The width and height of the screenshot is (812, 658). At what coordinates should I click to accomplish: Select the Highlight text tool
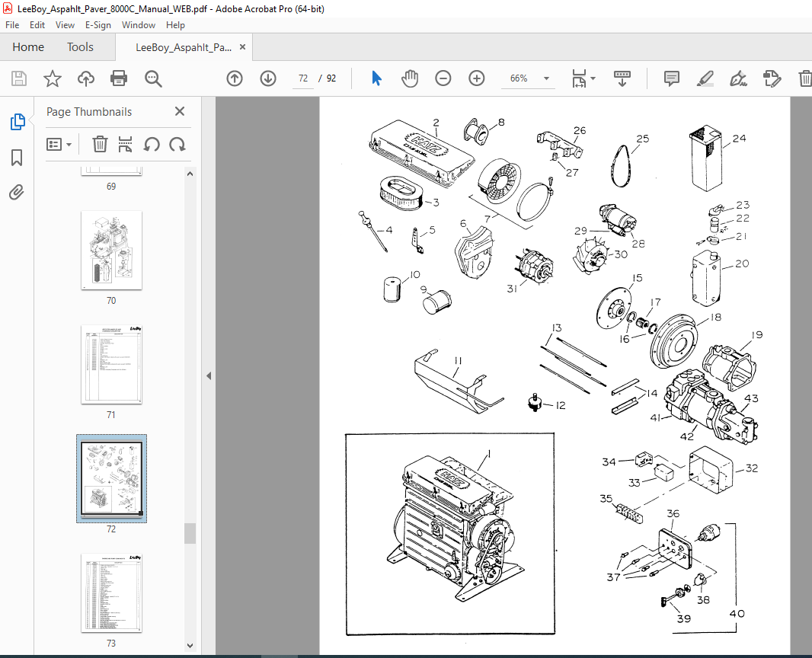click(705, 78)
